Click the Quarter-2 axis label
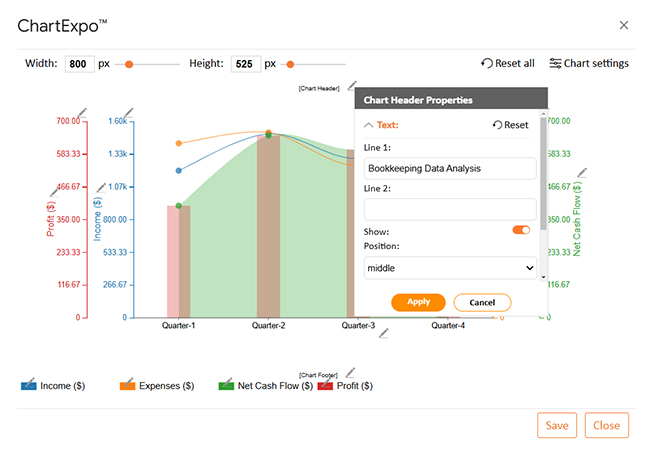 coord(268,325)
